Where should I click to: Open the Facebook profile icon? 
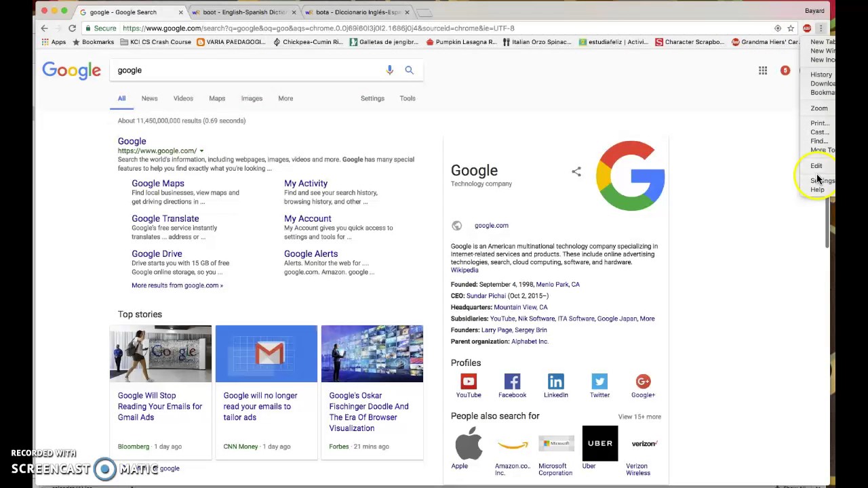[512, 382]
